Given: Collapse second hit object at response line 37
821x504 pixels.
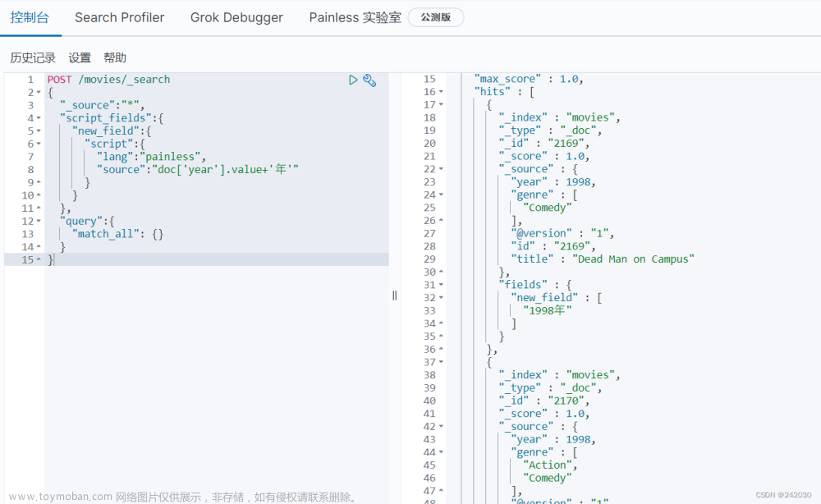Looking at the screenshot, I should [x=441, y=362].
